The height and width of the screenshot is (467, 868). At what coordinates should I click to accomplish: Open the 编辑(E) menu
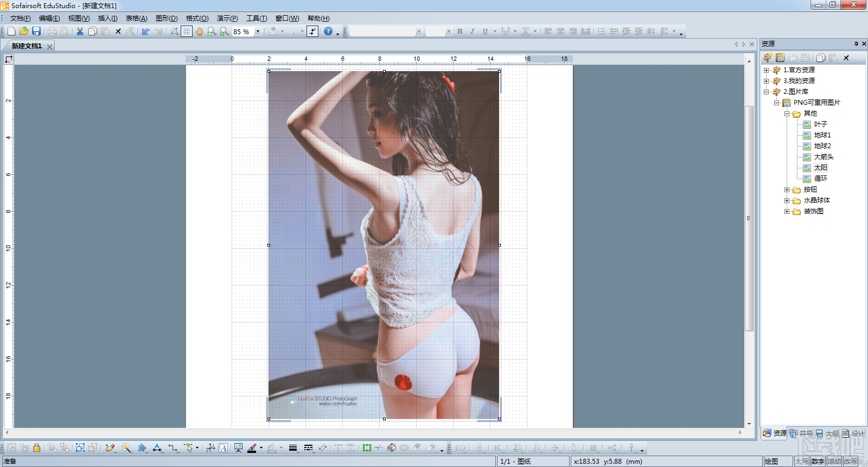click(49, 18)
